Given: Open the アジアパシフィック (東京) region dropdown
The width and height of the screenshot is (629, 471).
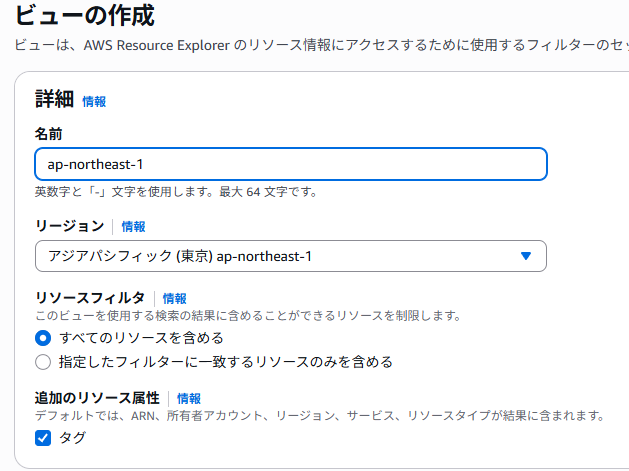Looking at the screenshot, I should pyautogui.click(x=291, y=256).
